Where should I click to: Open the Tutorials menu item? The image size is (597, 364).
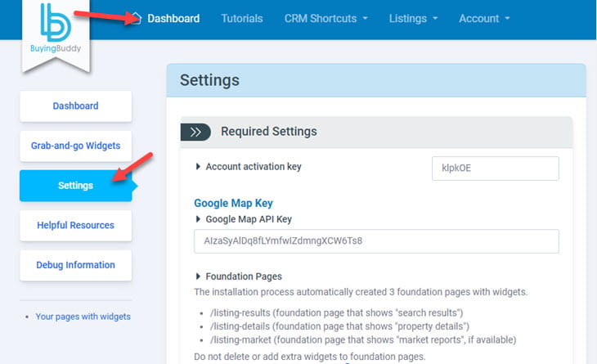coord(242,18)
